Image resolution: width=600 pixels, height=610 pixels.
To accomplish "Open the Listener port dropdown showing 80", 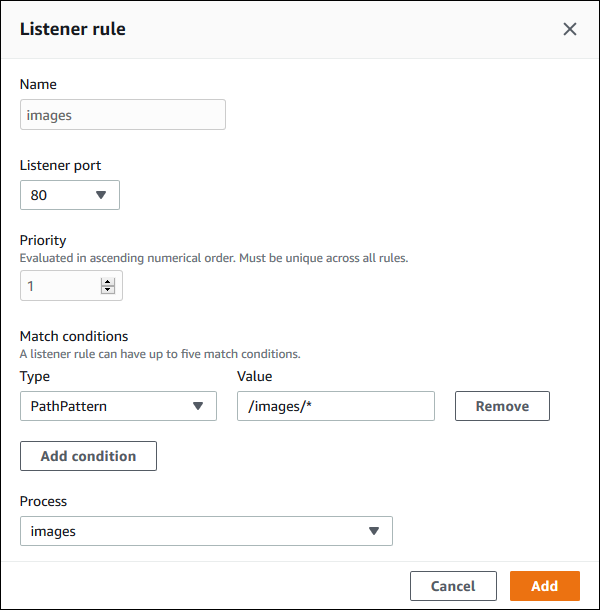I will click(x=70, y=195).
